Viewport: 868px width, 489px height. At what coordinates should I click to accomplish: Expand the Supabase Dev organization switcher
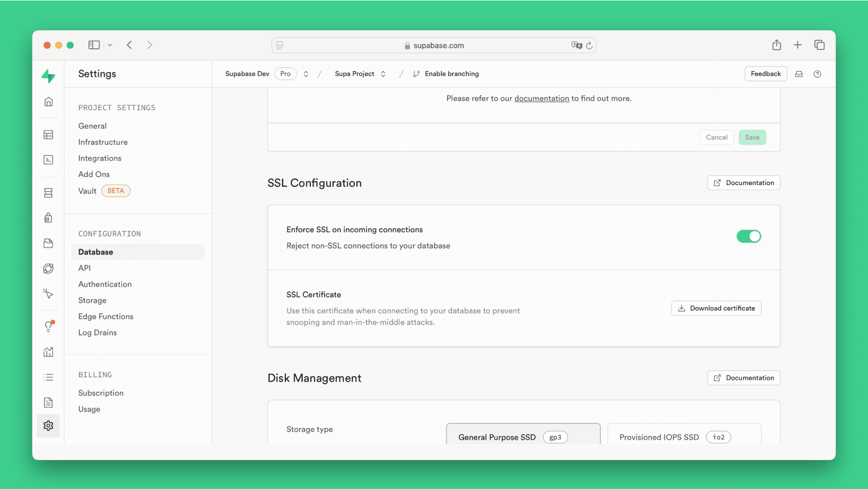coord(306,74)
